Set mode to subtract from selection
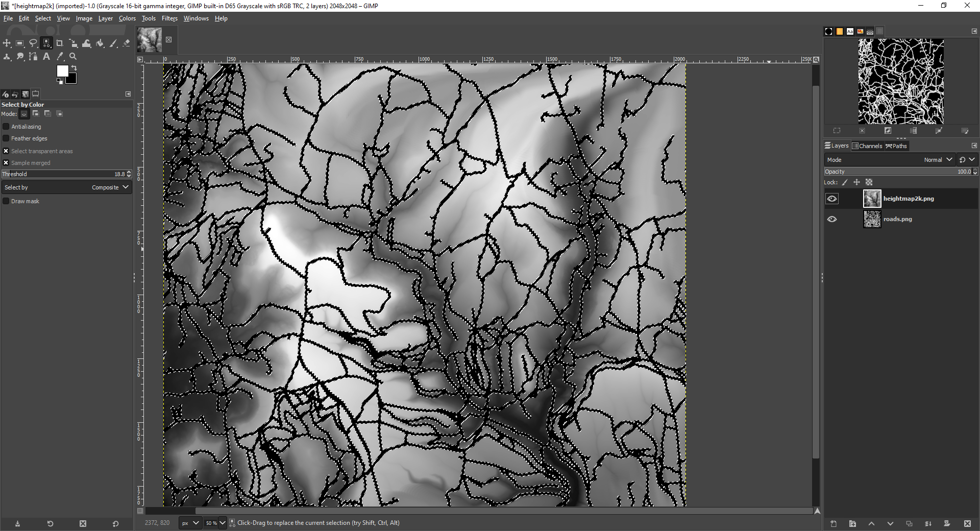This screenshot has width=980, height=531. (47, 113)
